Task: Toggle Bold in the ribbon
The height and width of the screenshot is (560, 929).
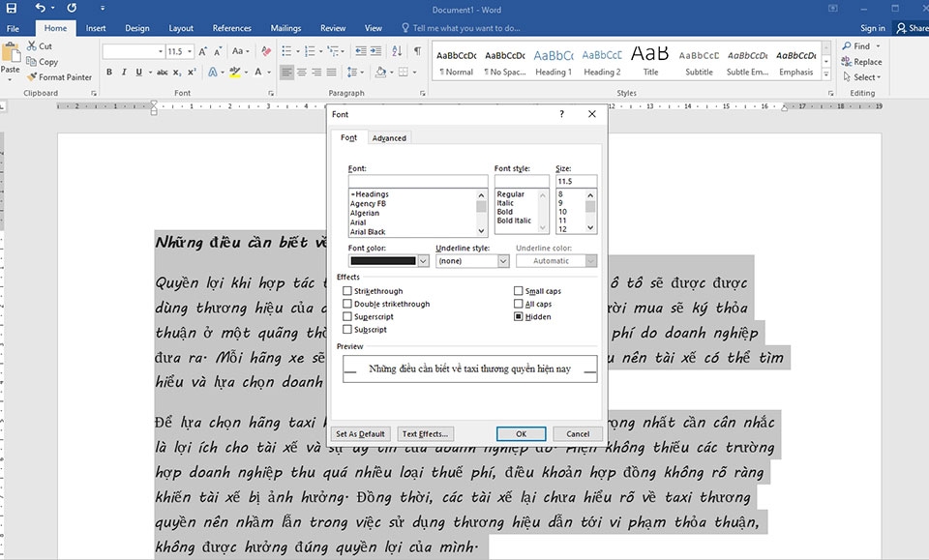Action: tap(109, 72)
